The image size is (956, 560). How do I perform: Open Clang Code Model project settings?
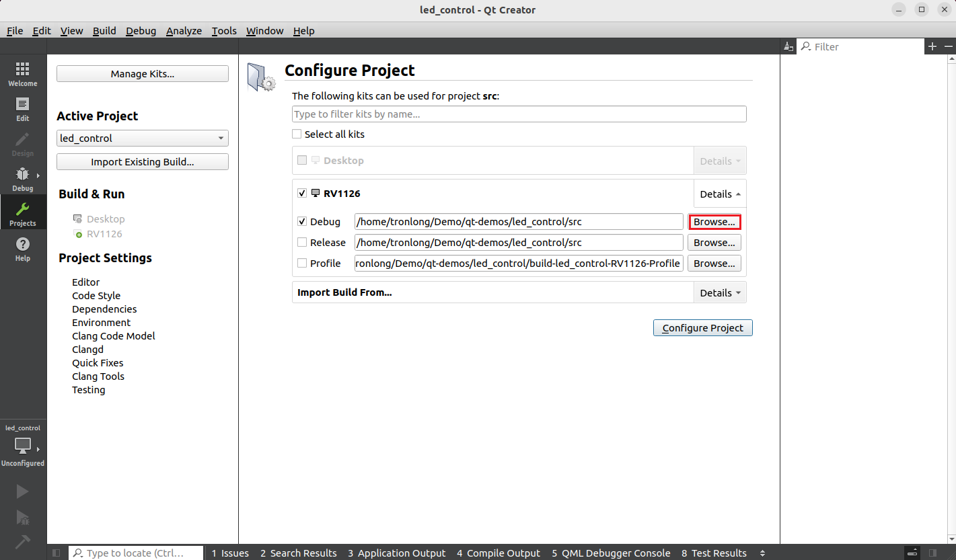pyautogui.click(x=114, y=336)
